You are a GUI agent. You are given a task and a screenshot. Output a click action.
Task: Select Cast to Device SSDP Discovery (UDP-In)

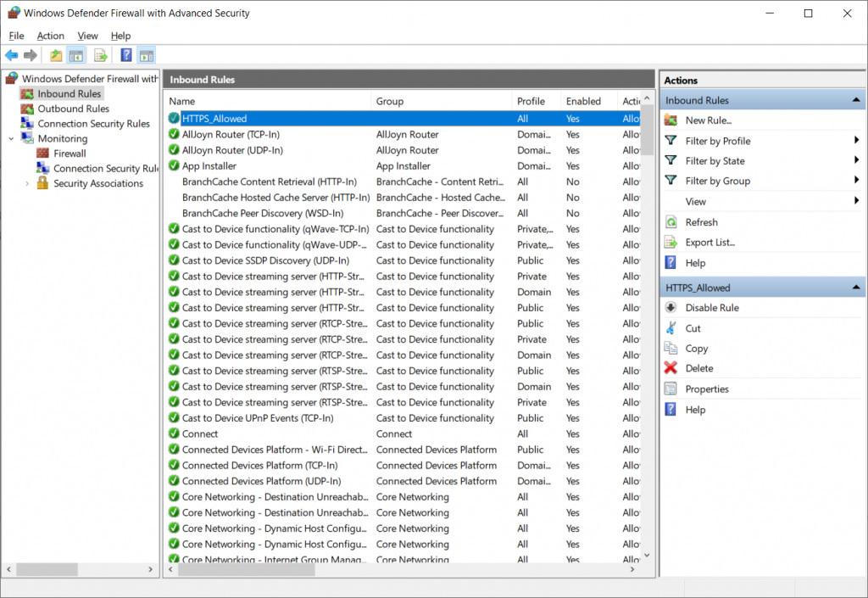(x=403, y=260)
